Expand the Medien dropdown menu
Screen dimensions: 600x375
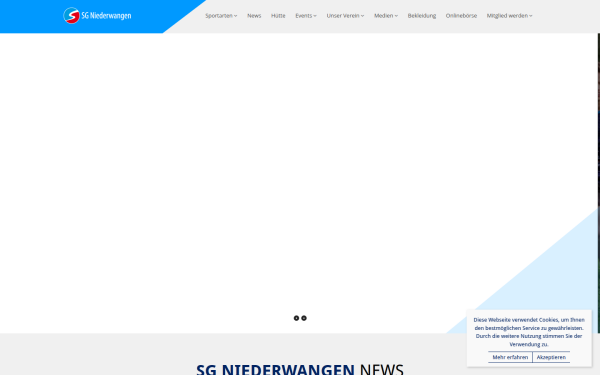pyautogui.click(x=386, y=16)
